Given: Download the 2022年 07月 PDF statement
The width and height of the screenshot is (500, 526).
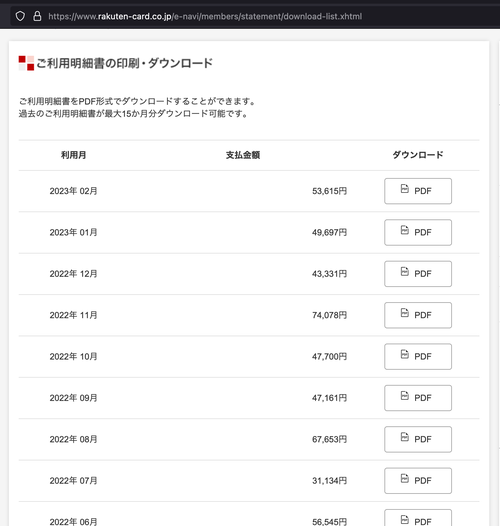Looking at the screenshot, I should 418,481.
